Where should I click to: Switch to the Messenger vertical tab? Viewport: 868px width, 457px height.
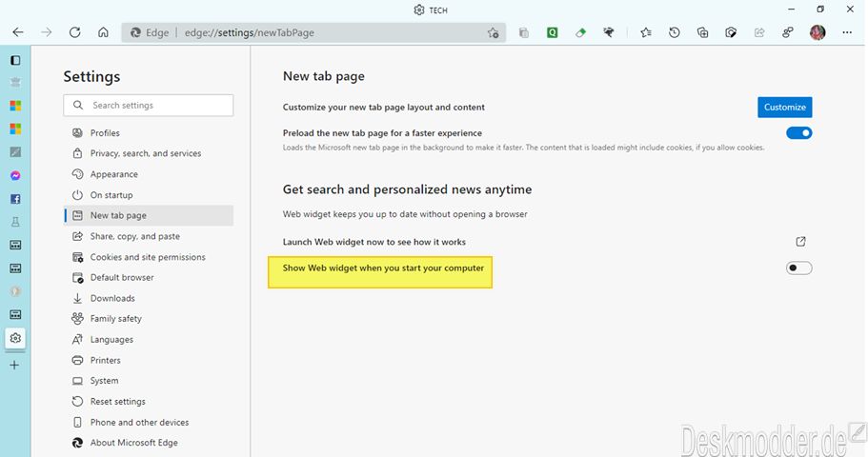pos(15,175)
